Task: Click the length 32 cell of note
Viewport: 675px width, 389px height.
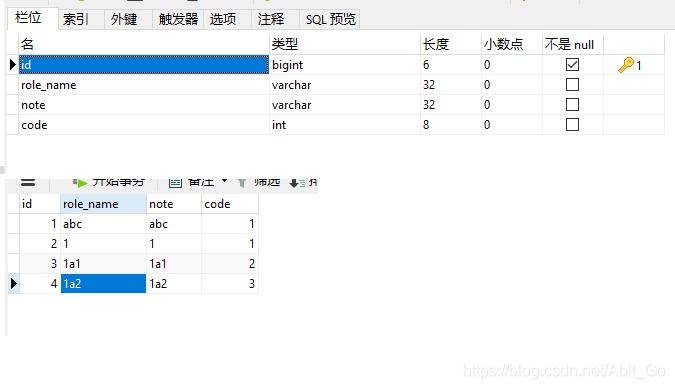Action: tap(451, 105)
